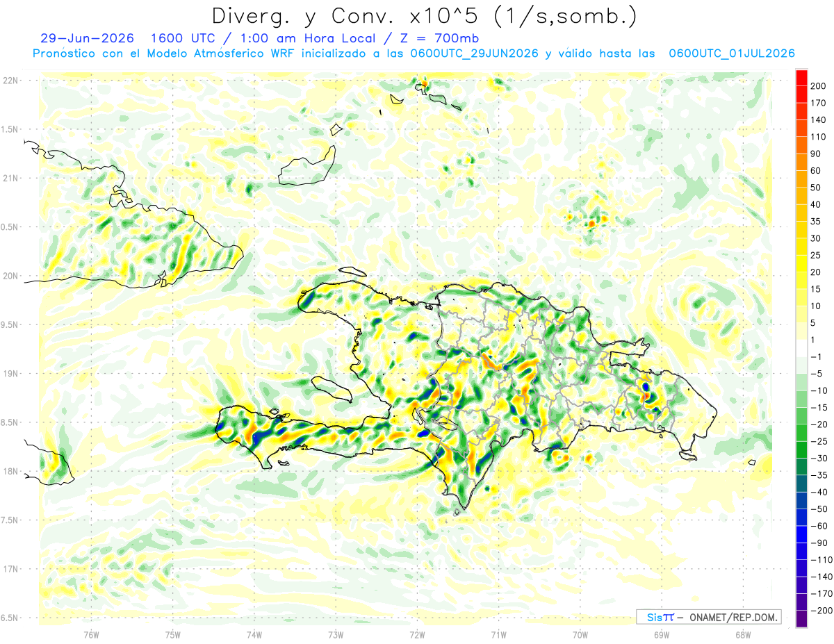Click the '71W' longitude label
The height and width of the screenshot is (644, 834).
tap(498, 634)
